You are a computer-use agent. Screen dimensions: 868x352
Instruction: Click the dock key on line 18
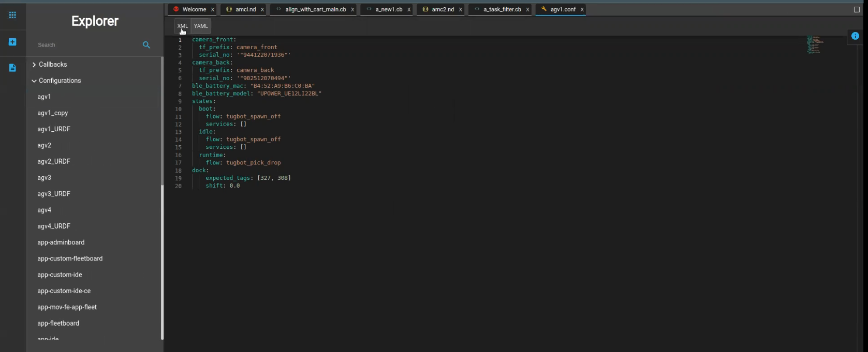click(x=199, y=170)
